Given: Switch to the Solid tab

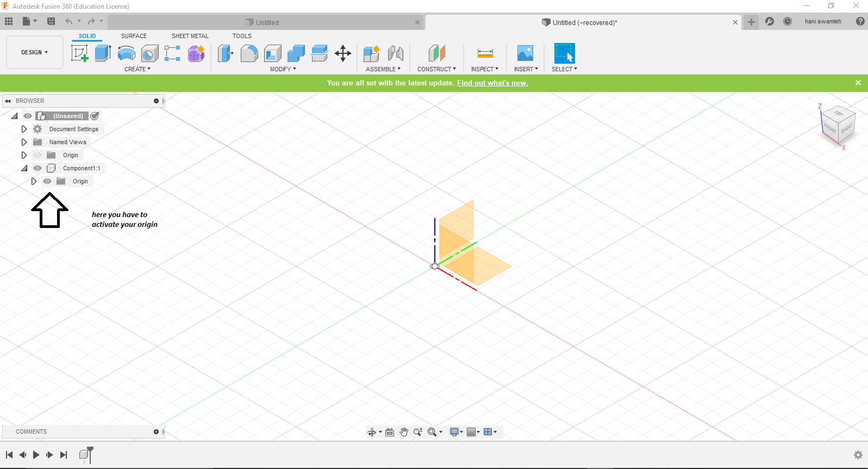Looking at the screenshot, I should pos(87,36).
